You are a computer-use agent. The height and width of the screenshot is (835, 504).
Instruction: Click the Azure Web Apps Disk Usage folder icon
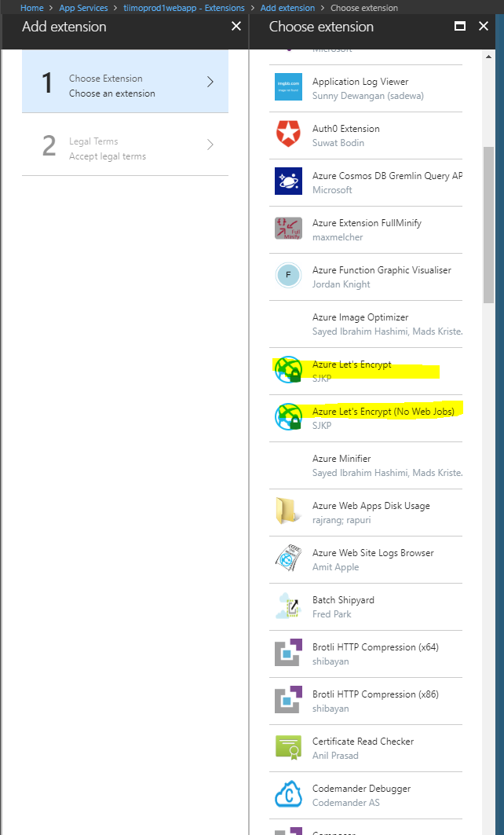(x=288, y=511)
